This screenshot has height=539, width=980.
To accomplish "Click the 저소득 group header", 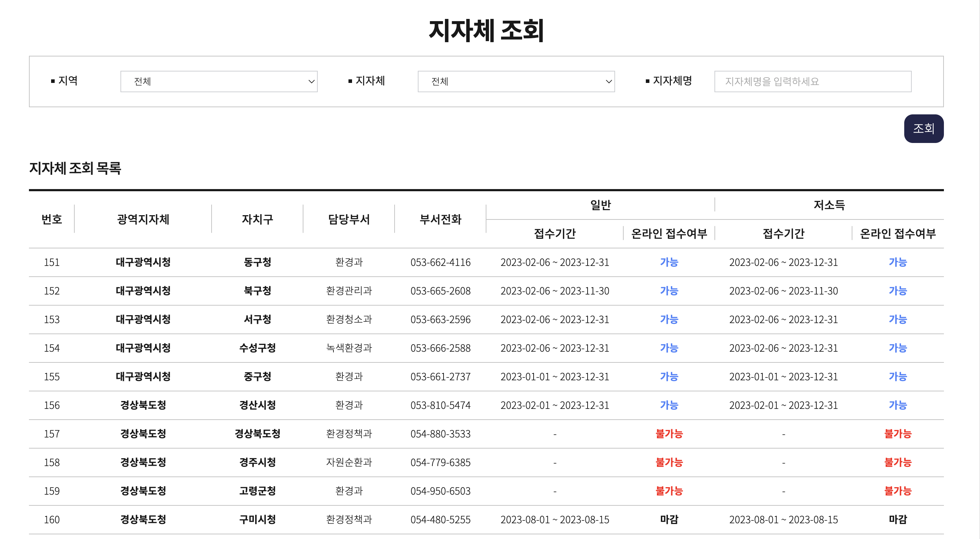I will point(829,205).
